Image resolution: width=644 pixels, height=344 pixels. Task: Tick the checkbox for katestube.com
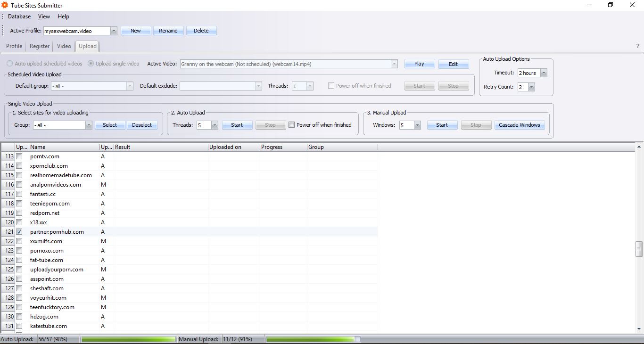tap(19, 326)
